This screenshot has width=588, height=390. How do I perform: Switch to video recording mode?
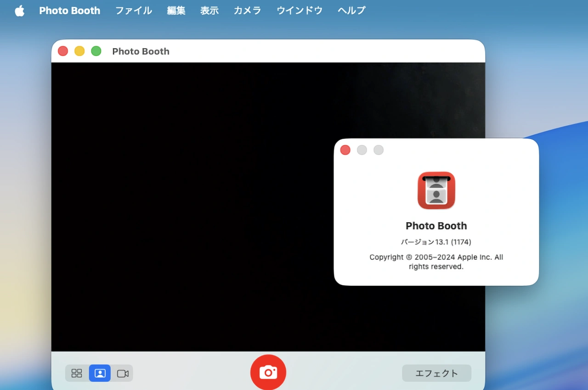coord(123,373)
